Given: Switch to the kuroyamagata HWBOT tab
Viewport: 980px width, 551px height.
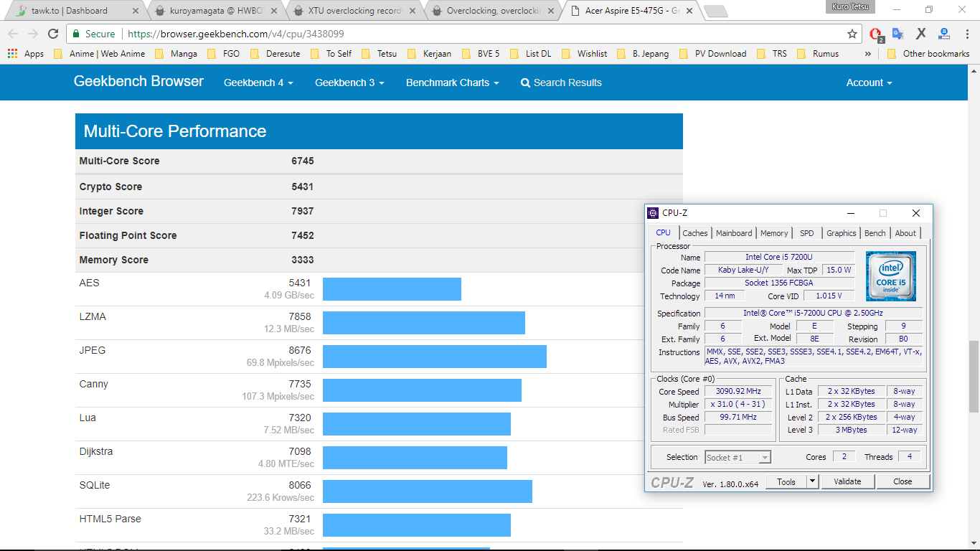Looking at the screenshot, I should [x=214, y=11].
